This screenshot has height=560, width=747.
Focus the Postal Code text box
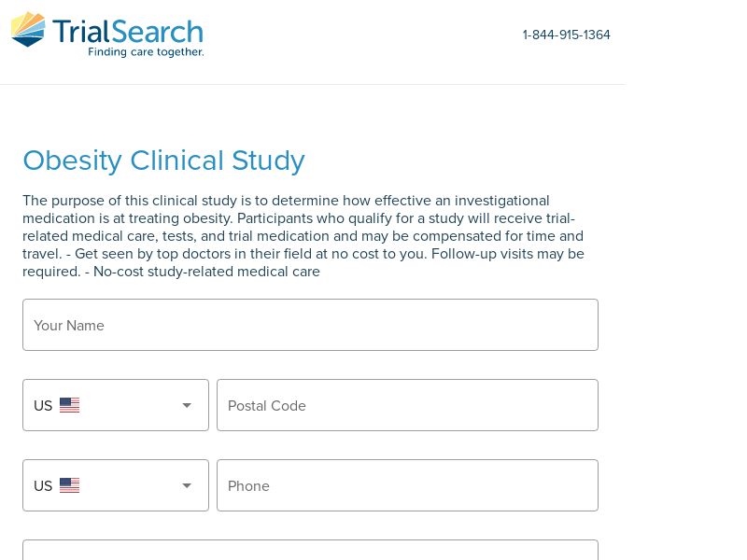click(407, 405)
